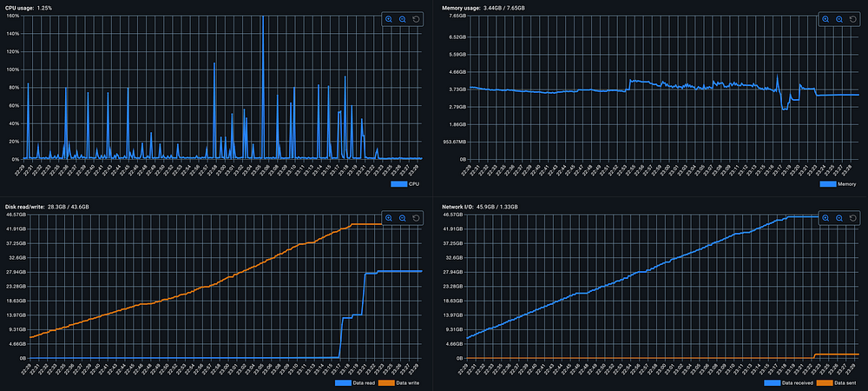Toggle the Data read legend series
Image resolution: width=868 pixels, height=391 pixels.
coord(354,382)
